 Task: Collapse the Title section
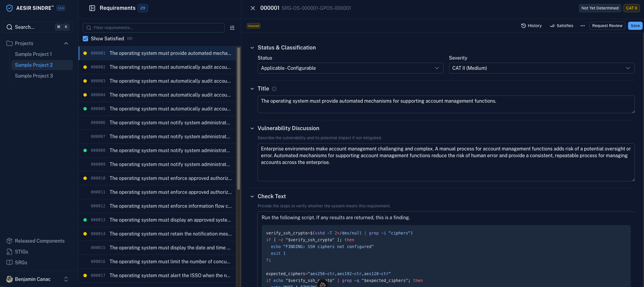(252, 89)
